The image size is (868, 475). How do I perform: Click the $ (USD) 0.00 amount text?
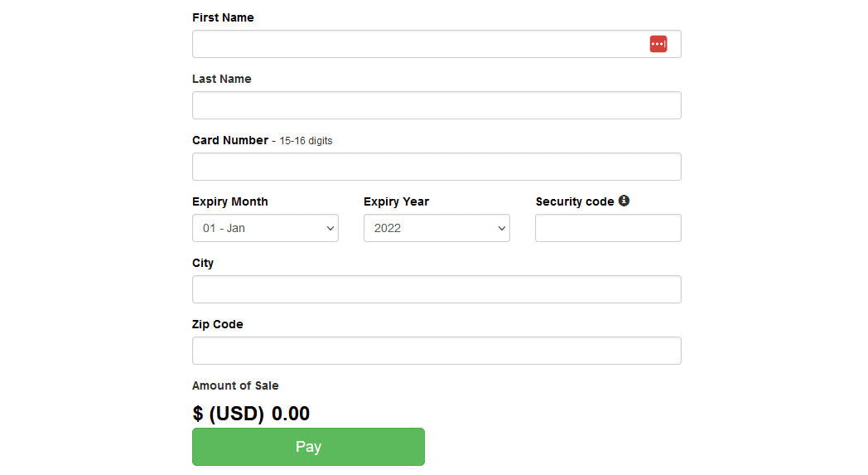pyautogui.click(x=251, y=414)
